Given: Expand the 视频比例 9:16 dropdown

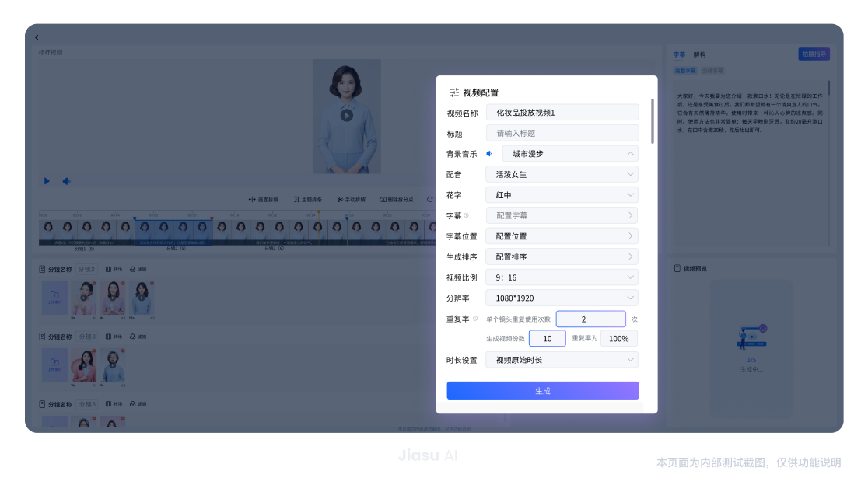Looking at the screenshot, I should click(x=562, y=277).
